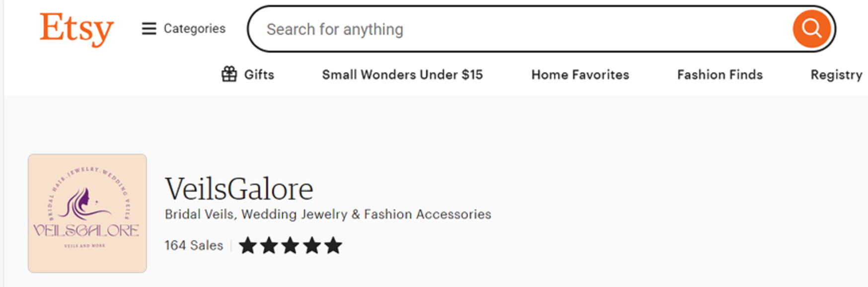Open Fashion Finds section
This screenshot has width=868, height=287.
tap(720, 74)
